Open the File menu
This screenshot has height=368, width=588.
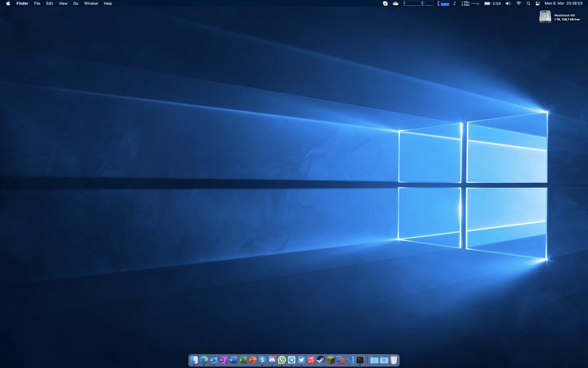[37, 3]
